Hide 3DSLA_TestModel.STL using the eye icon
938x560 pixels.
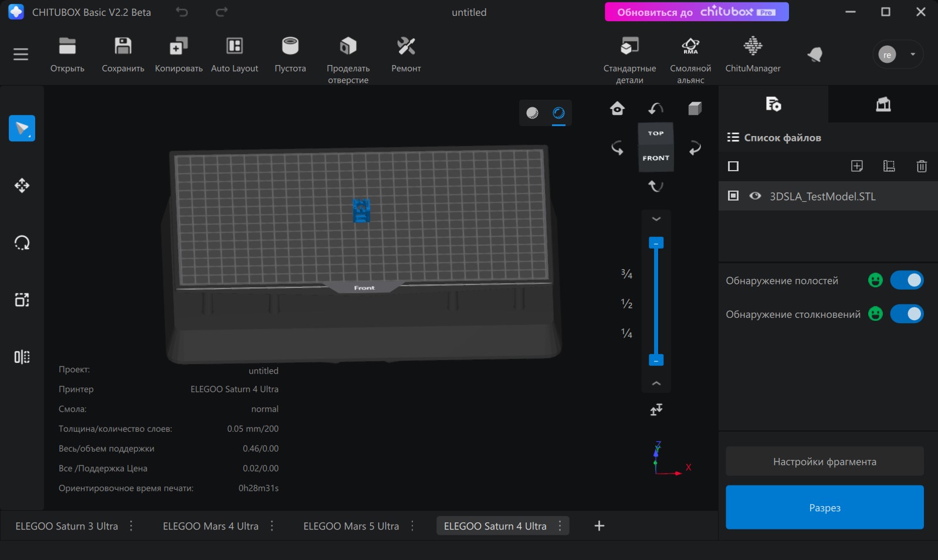755,196
